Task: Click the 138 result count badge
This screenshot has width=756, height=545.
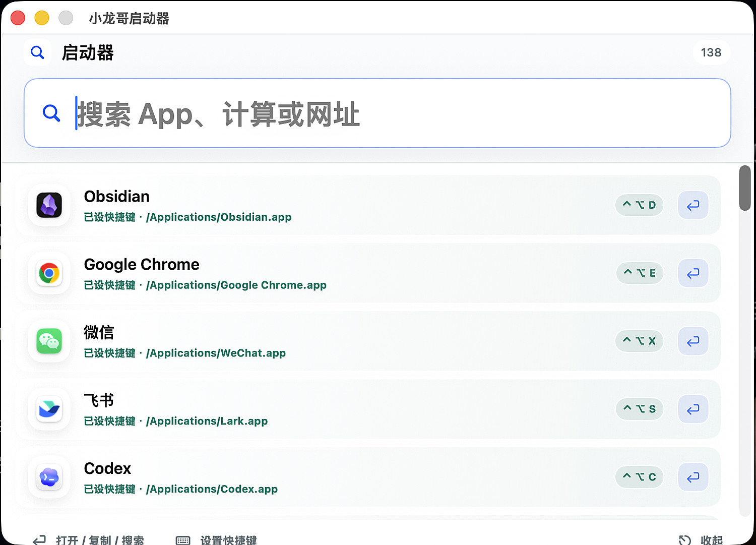Action: pos(711,52)
